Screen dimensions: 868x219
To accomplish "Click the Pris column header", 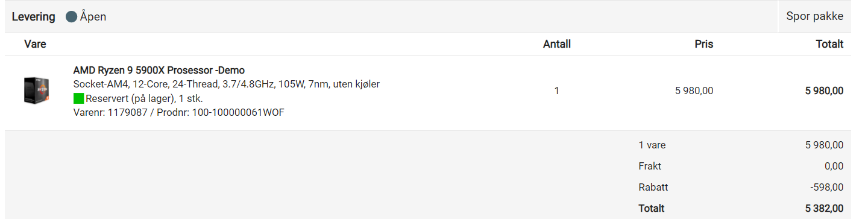I will pyautogui.click(x=703, y=44).
